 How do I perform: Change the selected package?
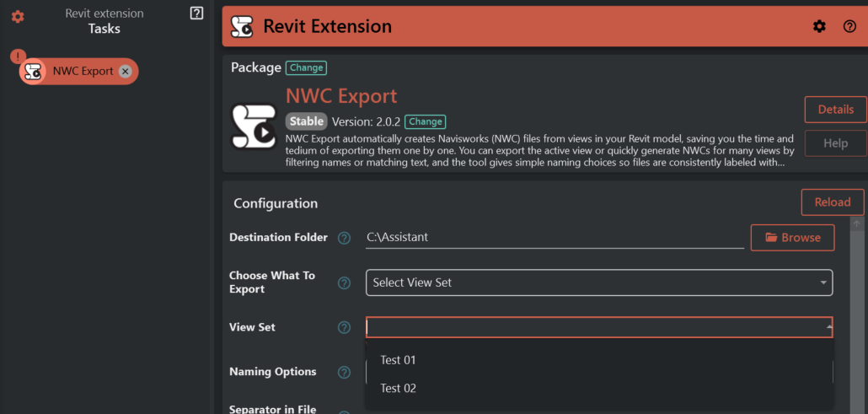[306, 67]
